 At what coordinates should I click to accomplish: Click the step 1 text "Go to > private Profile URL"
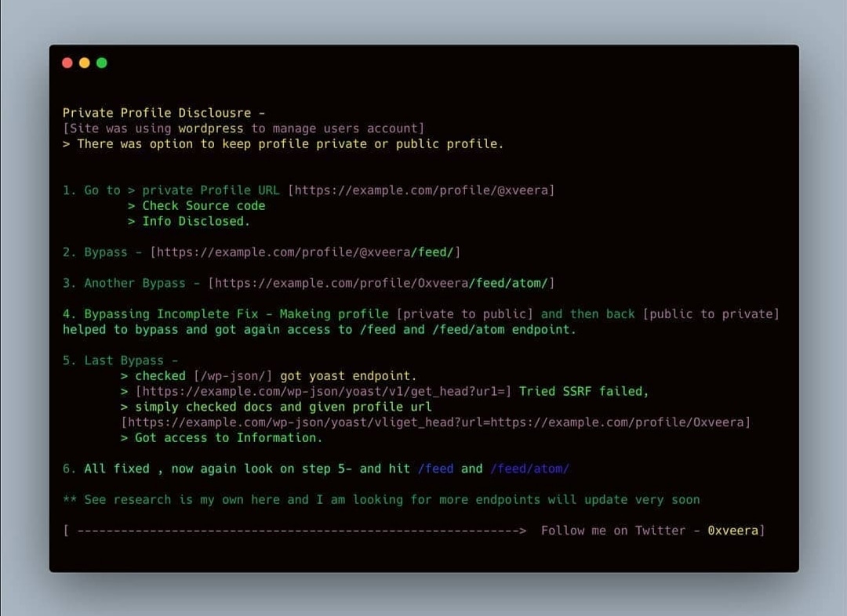click(x=171, y=190)
